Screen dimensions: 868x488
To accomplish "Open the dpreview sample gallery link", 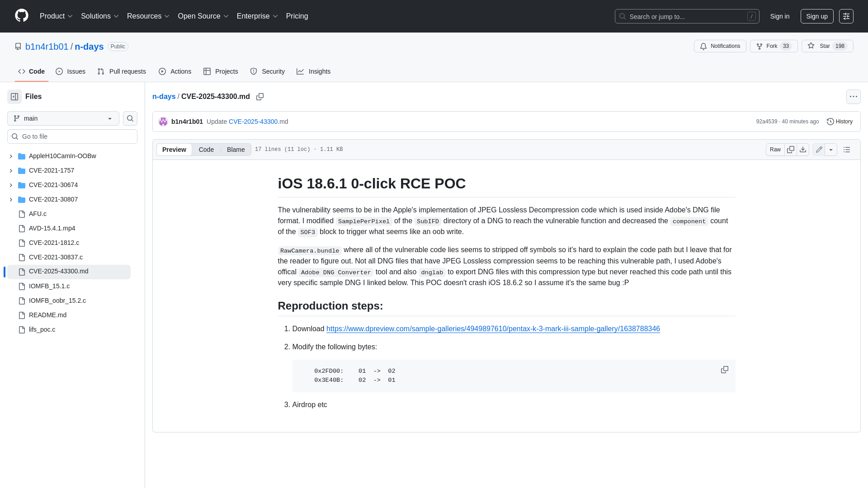I will (493, 329).
